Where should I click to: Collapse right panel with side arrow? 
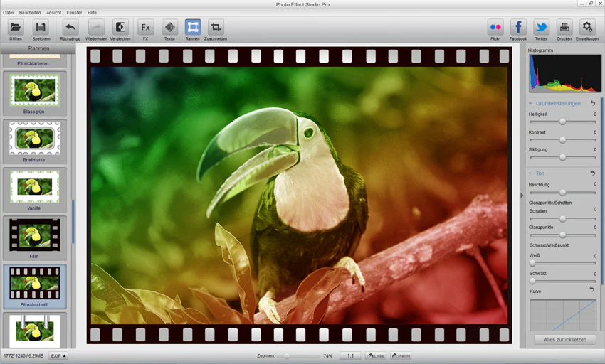click(522, 196)
